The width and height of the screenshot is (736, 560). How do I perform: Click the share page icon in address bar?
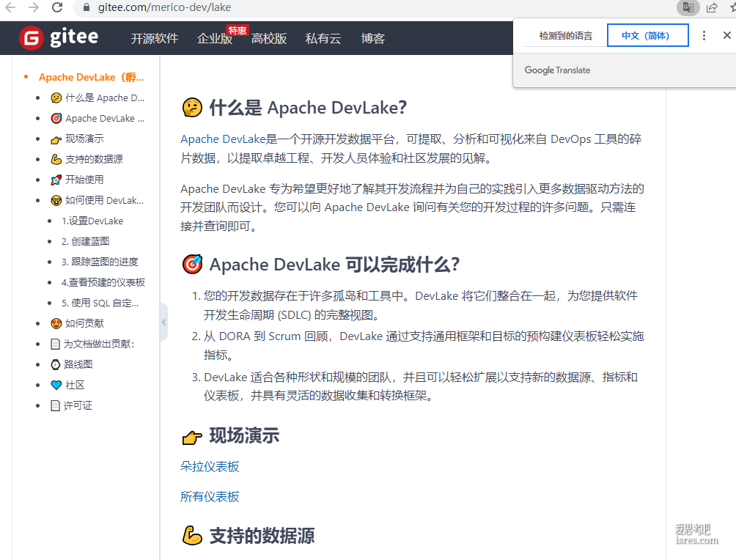[x=712, y=7]
